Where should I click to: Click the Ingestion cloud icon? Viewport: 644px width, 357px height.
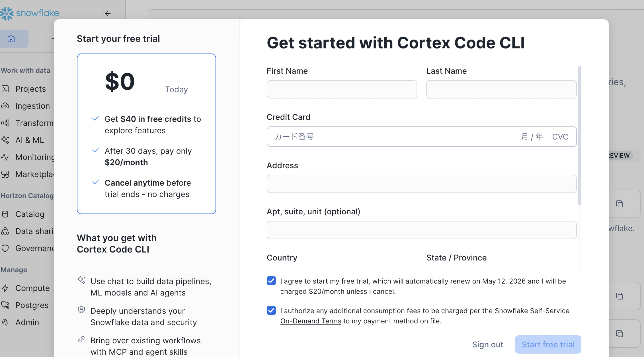coord(5,106)
